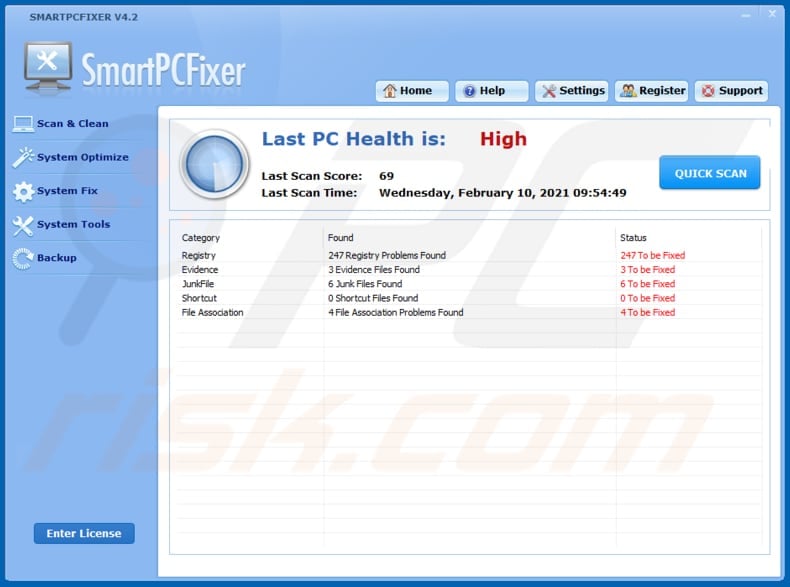Screen dimensions: 790x587
Task: Open the Scan & Clean section
Action: click(73, 124)
